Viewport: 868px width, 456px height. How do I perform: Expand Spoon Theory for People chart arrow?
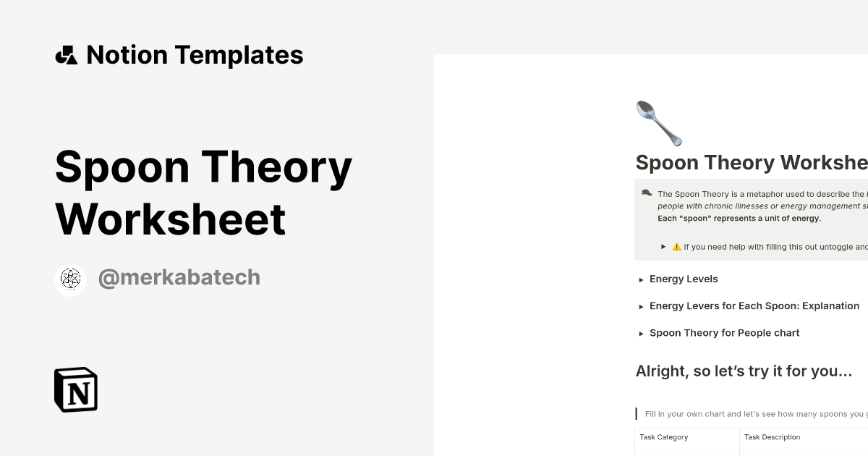pos(641,334)
